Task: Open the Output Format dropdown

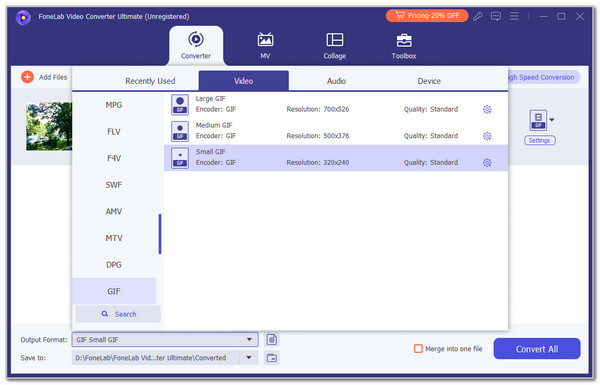Action: click(x=165, y=340)
